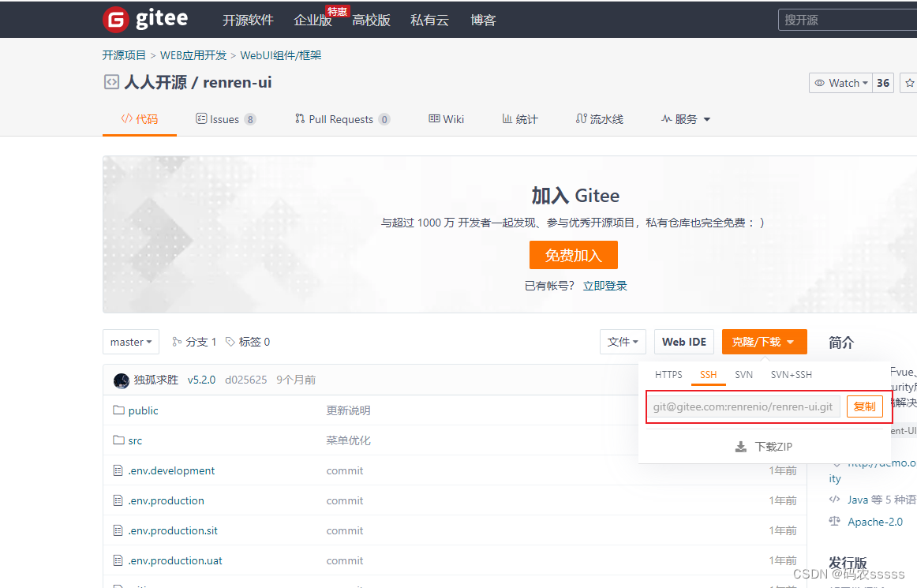Click the 搜开源 search field
The height and width of the screenshot is (588, 917).
pos(848,20)
